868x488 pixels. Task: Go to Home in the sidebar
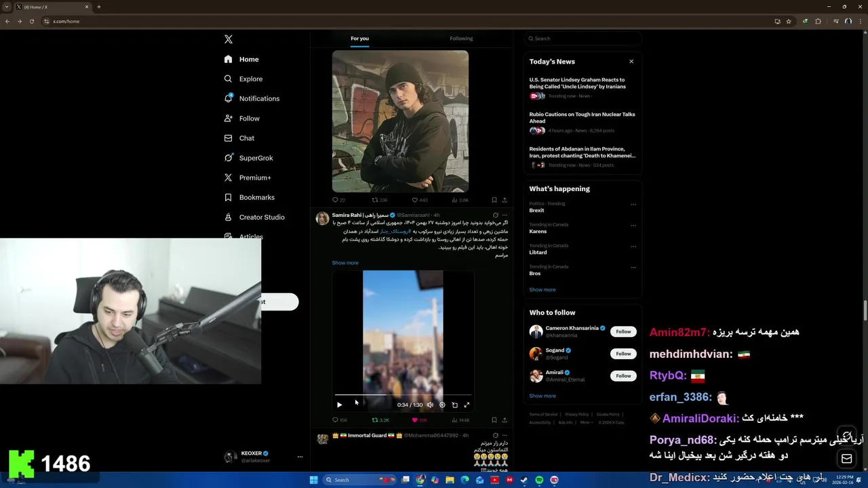pyautogui.click(x=241, y=59)
